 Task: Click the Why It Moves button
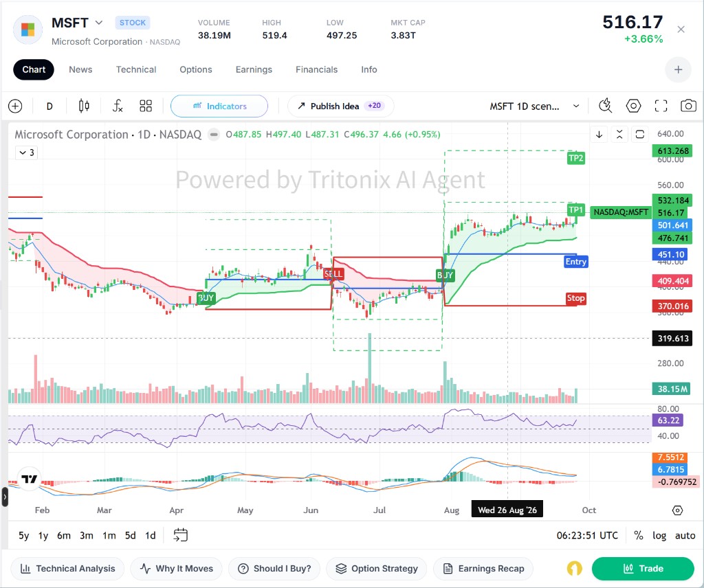click(177, 569)
